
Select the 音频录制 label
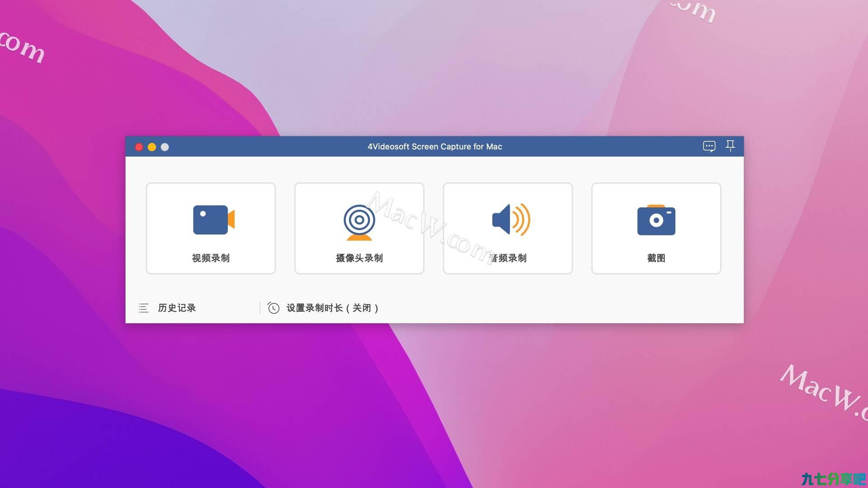click(508, 258)
